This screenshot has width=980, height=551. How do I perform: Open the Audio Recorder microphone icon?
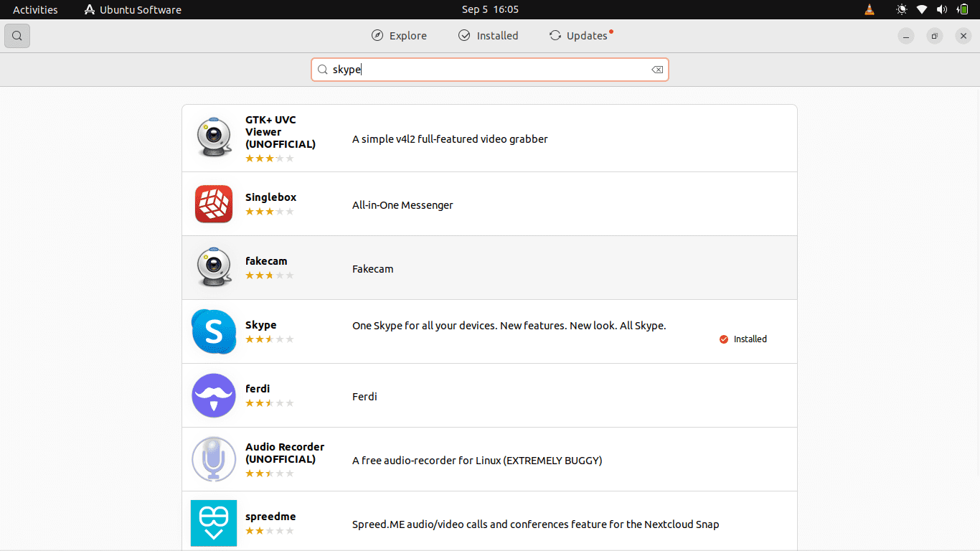(x=214, y=459)
